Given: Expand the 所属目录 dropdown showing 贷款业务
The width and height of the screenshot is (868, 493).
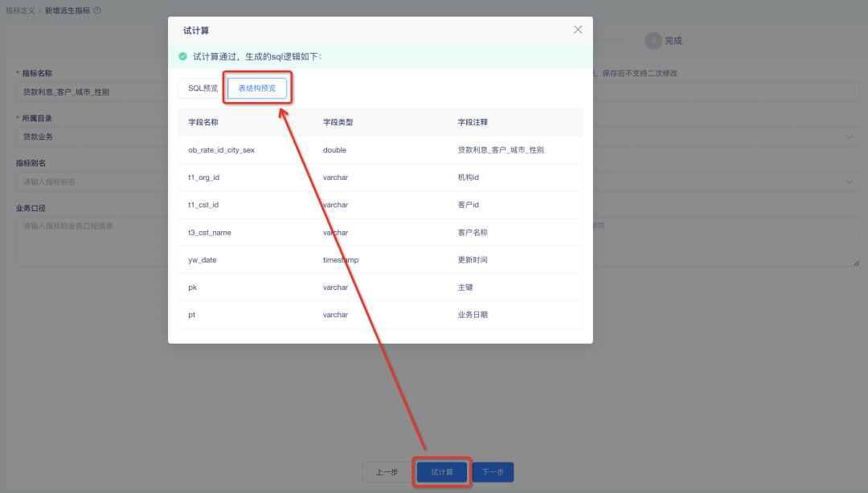Looking at the screenshot, I should 88,136.
